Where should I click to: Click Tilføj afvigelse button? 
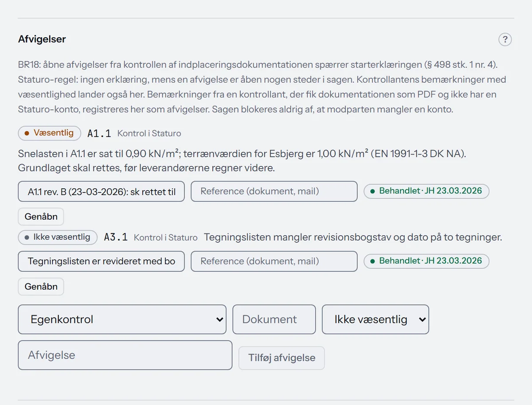282,358
